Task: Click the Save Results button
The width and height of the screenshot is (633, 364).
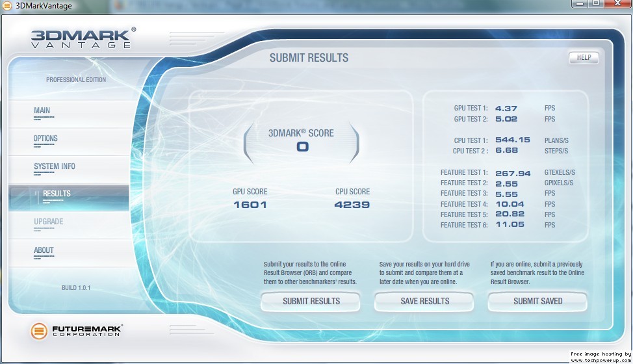Action: click(x=424, y=301)
